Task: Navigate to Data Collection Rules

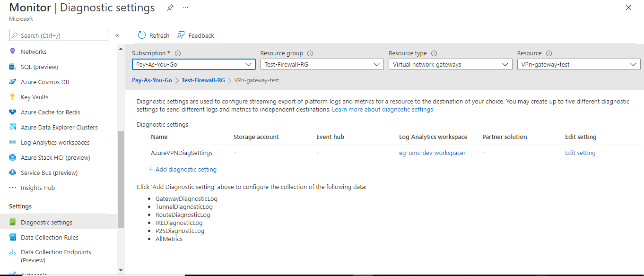Action: click(50, 237)
